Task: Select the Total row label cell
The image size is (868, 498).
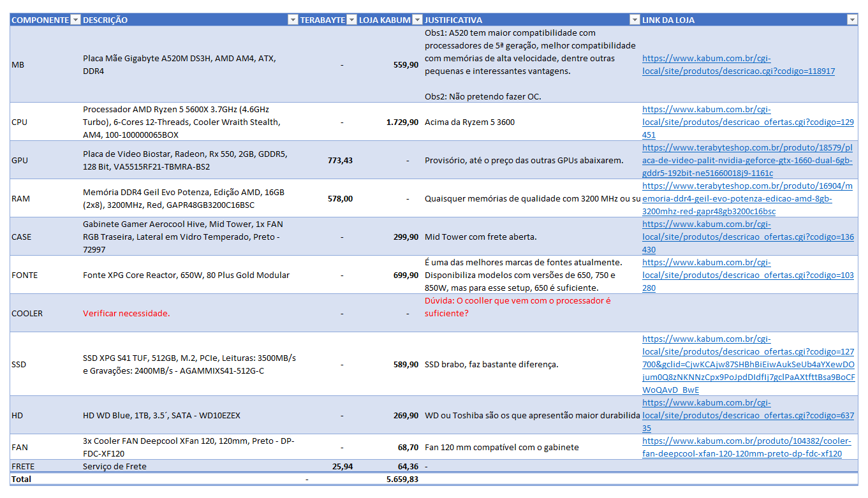Action: click(x=46, y=479)
